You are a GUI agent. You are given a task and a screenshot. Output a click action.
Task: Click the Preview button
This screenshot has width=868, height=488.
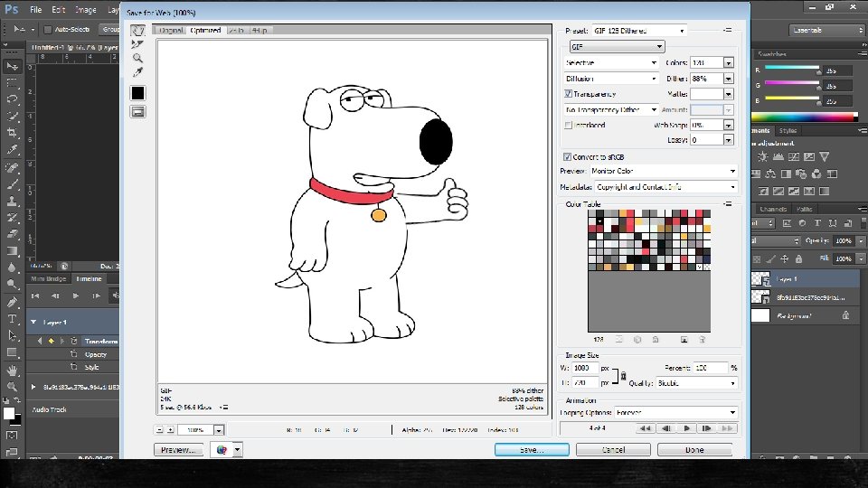[x=178, y=450]
